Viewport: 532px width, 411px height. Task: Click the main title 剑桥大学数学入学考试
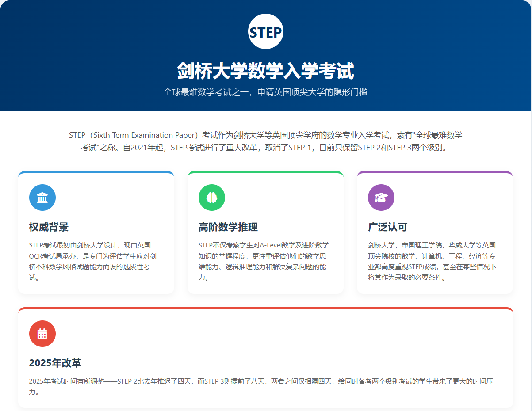click(265, 71)
